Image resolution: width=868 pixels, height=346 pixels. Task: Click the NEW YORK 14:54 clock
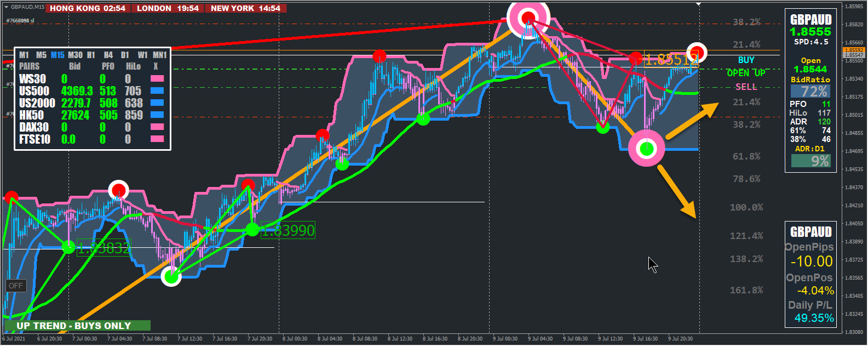coord(245,8)
